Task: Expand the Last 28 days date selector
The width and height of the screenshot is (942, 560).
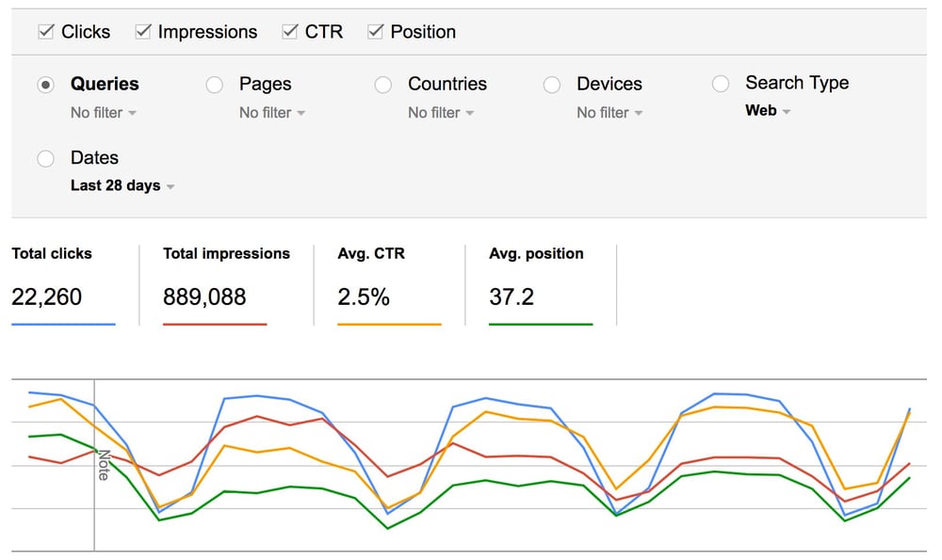Action: click(x=122, y=185)
